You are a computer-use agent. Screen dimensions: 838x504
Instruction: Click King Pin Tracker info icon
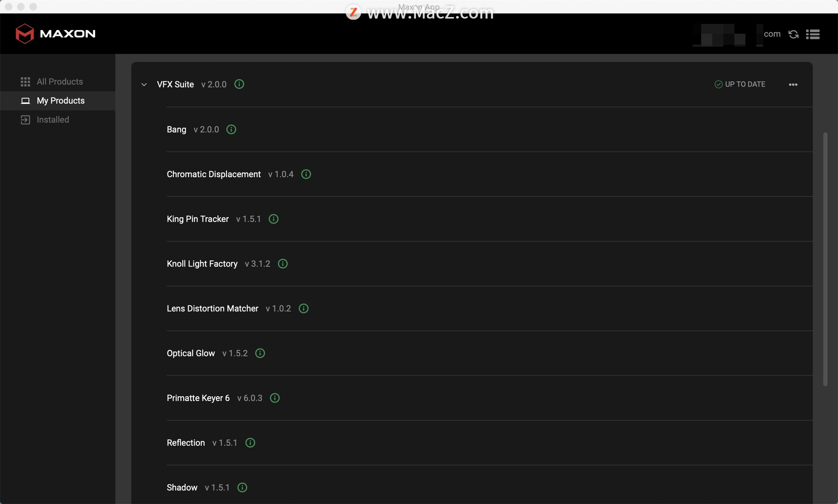click(274, 219)
